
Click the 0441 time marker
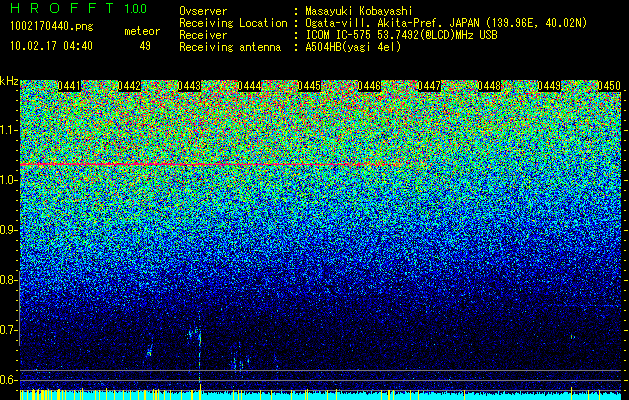tap(69, 86)
